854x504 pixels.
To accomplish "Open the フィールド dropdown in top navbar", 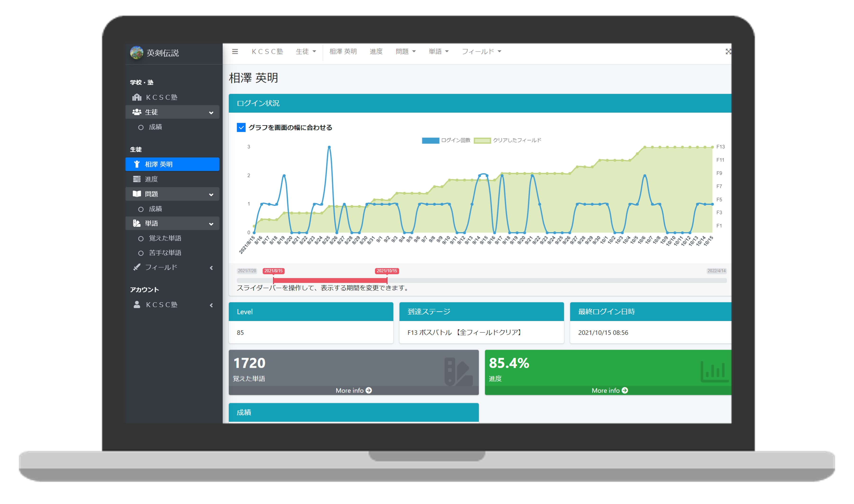I will pos(481,52).
